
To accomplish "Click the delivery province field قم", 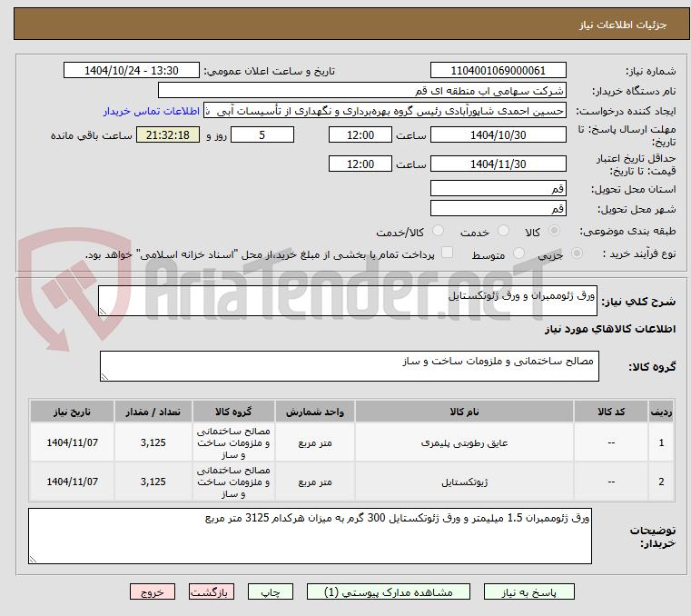I will [498, 189].
